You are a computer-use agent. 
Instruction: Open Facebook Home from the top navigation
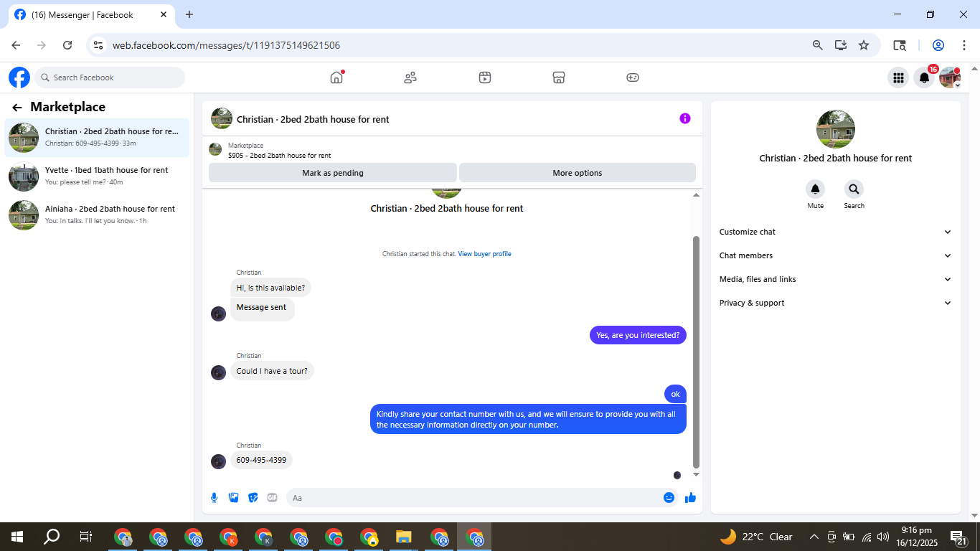pyautogui.click(x=336, y=77)
